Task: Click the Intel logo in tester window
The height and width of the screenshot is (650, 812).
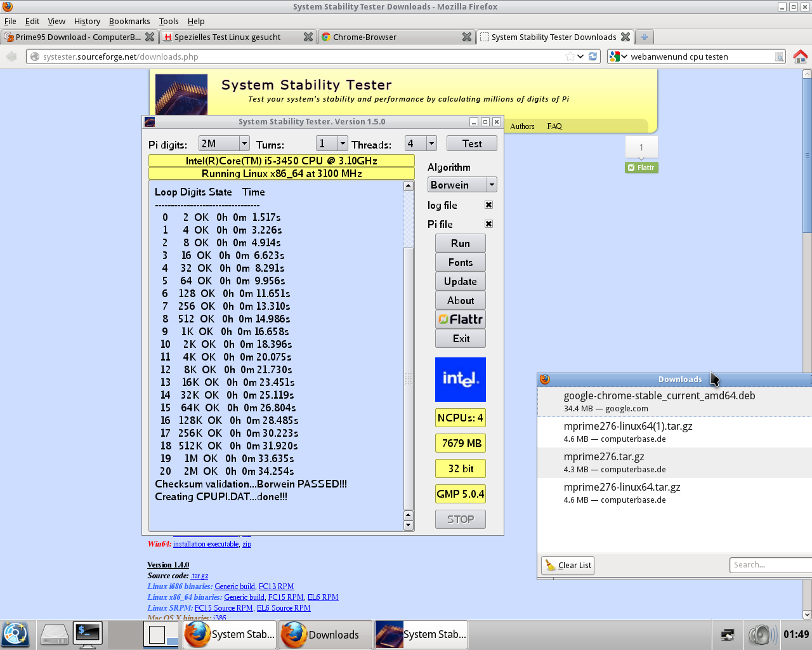Action: [x=461, y=380]
